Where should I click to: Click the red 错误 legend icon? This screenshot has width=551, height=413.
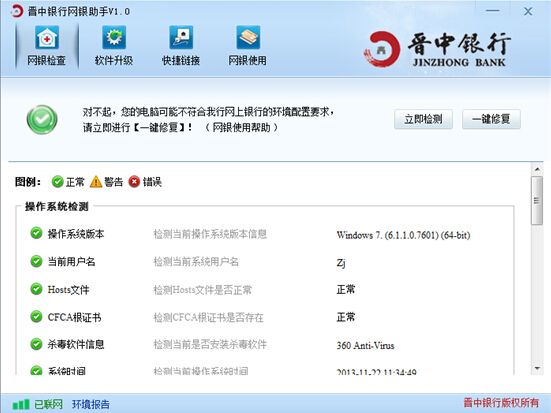(x=134, y=182)
